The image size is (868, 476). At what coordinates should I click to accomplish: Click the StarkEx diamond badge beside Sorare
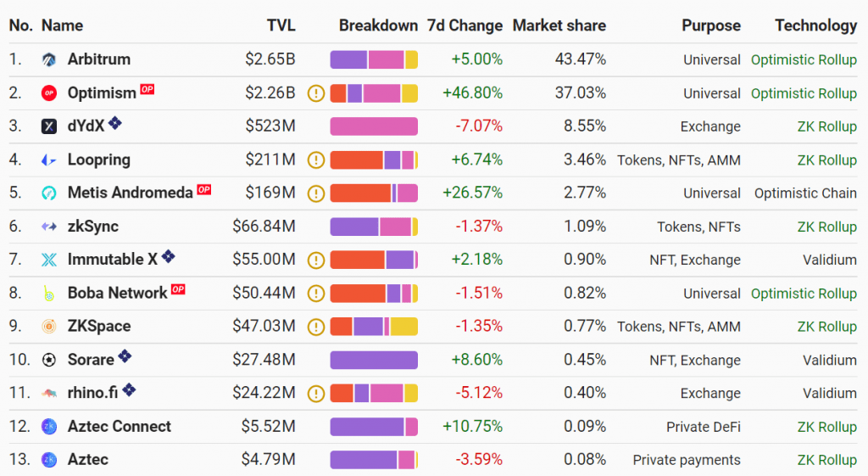click(125, 356)
